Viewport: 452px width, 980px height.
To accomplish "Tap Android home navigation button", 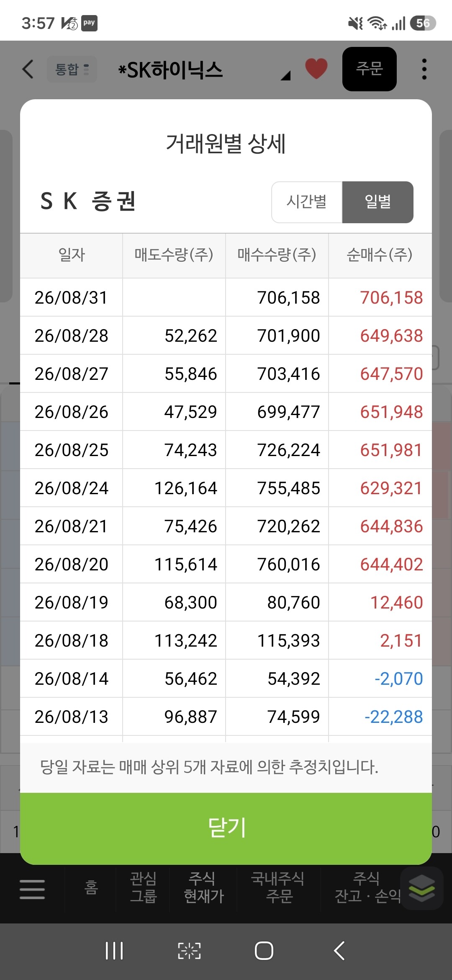I will coord(264,950).
